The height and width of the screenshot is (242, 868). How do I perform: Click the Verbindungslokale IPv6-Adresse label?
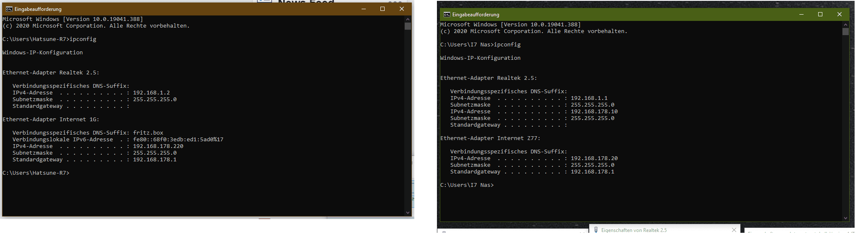(x=63, y=139)
